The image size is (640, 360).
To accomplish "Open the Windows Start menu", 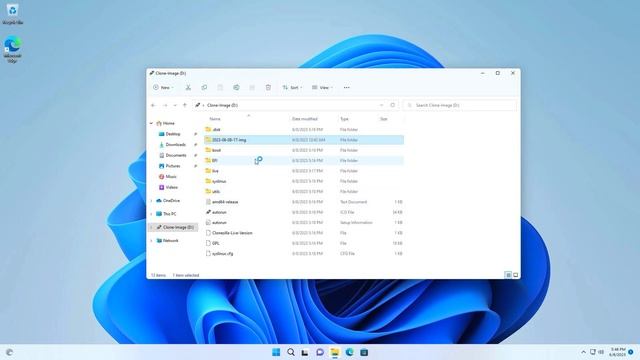I will pyautogui.click(x=276, y=352).
